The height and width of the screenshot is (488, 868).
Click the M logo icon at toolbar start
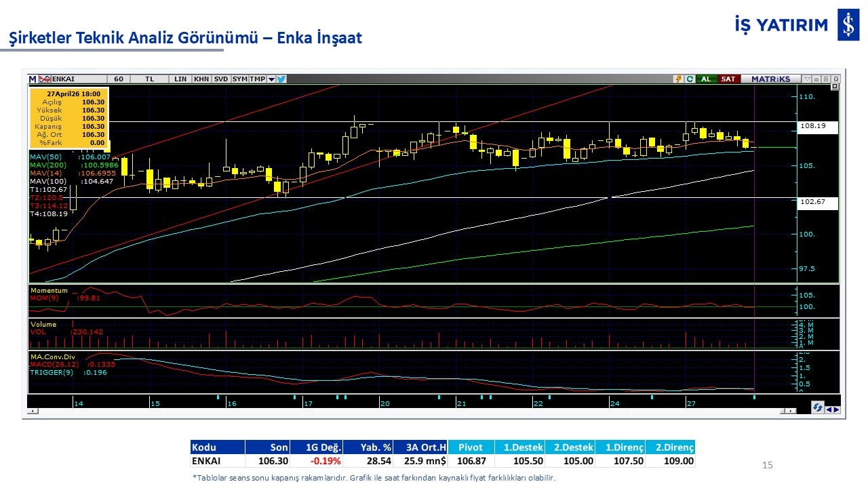[x=32, y=79]
